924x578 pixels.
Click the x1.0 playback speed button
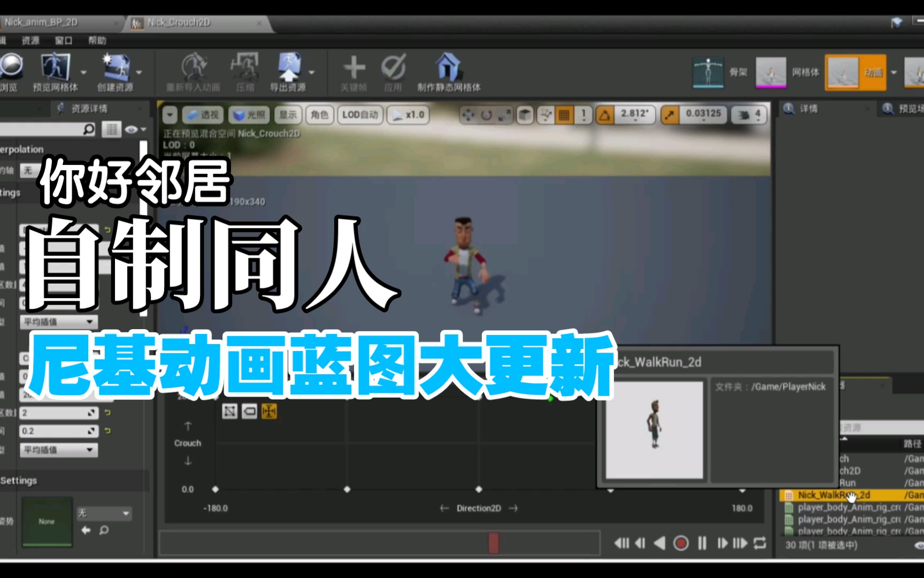[x=408, y=115]
